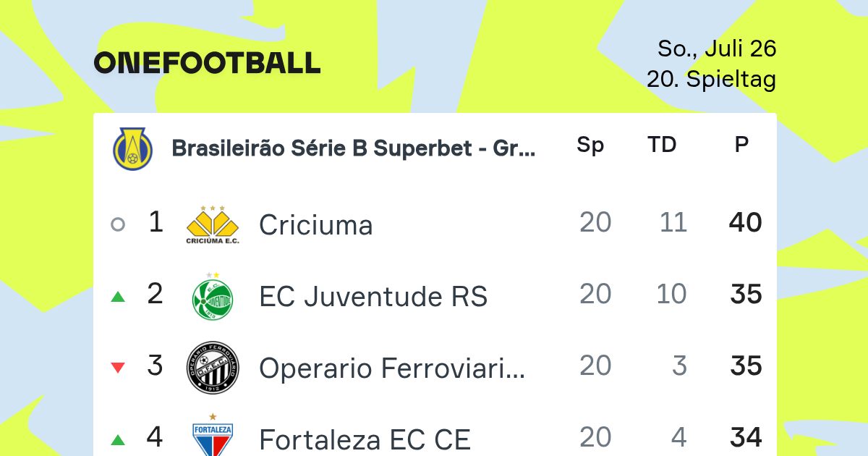This screenshot has width=868, height=456.
Task: Open the Brasileirão Série B league badge
Action: click(132, 148)
